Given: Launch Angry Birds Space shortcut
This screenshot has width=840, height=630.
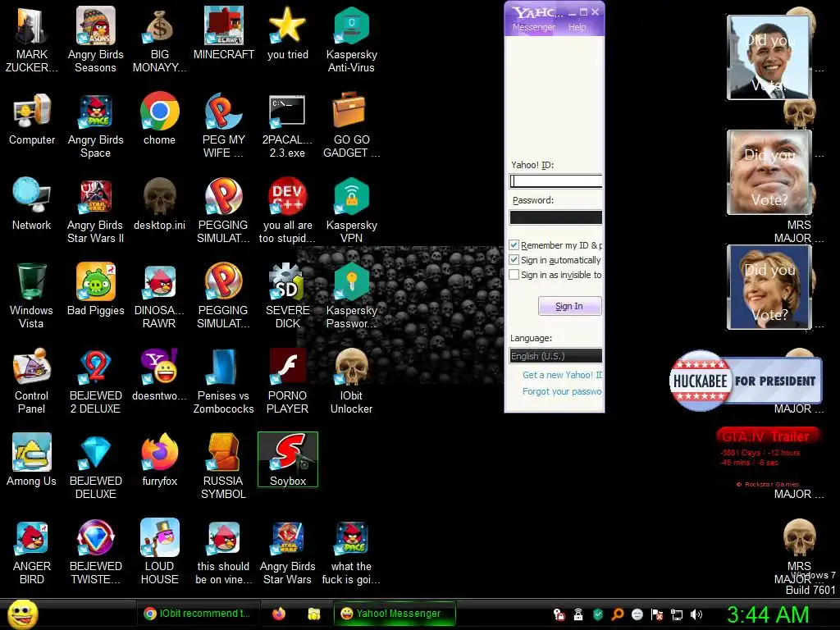Looking at the screenshot, I should pyautogui.click(x=95, y=125).
